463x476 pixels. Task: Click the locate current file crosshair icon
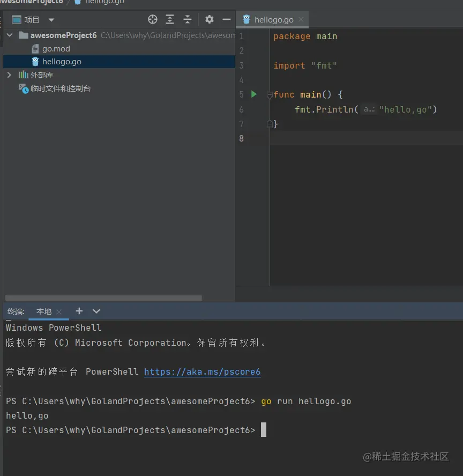(x=153, y=19)
